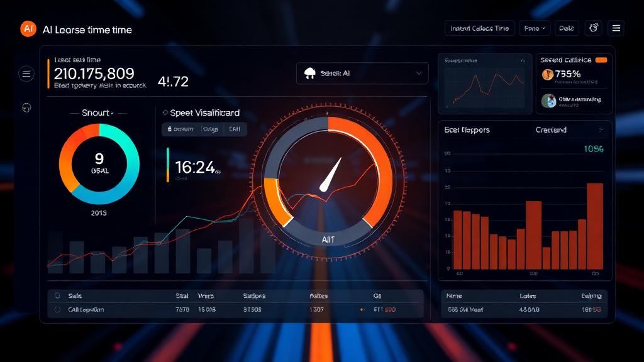
Task: Click the 210.175,809 value
Action: (x=94, y=74)
